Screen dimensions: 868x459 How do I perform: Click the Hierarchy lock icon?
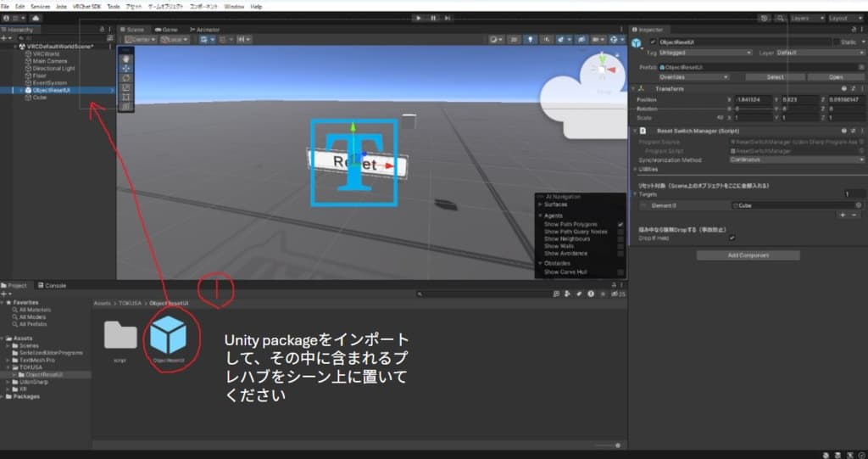pyautogui.click(x=102, y=30)
